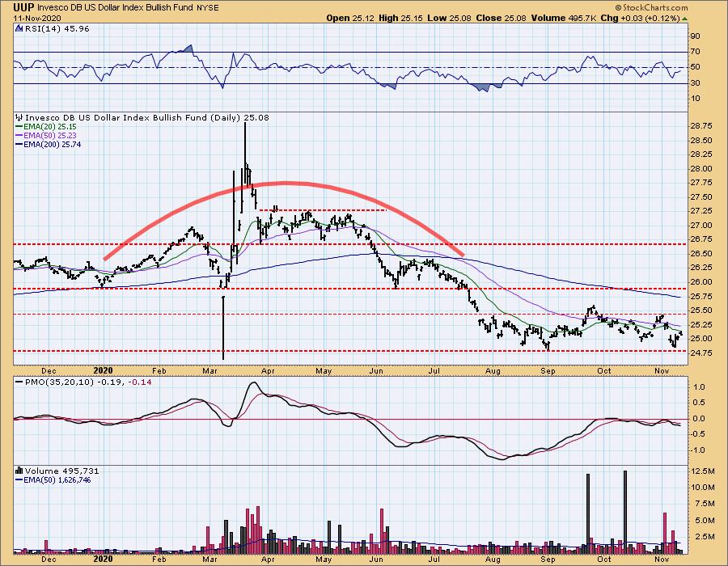Click the EMA(20) 25.15 legend text
The width and height of the screenshot is (728, 566).
coord(50,127)
